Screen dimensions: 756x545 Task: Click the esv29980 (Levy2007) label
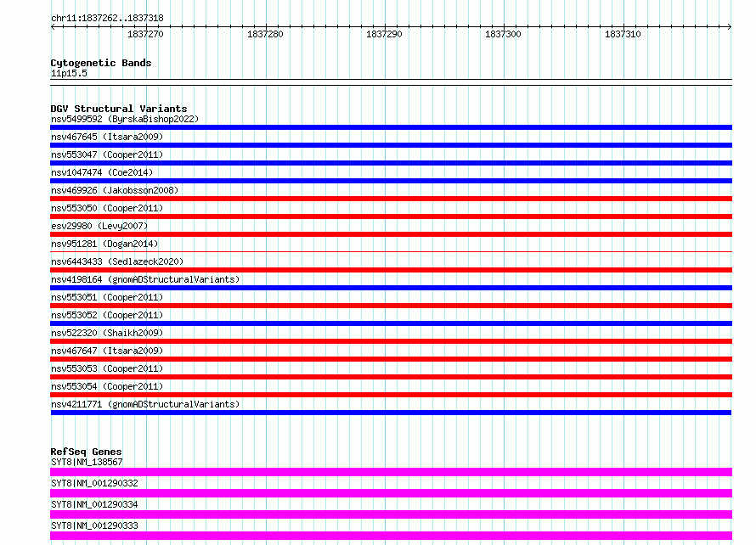[x=99, y=226]
